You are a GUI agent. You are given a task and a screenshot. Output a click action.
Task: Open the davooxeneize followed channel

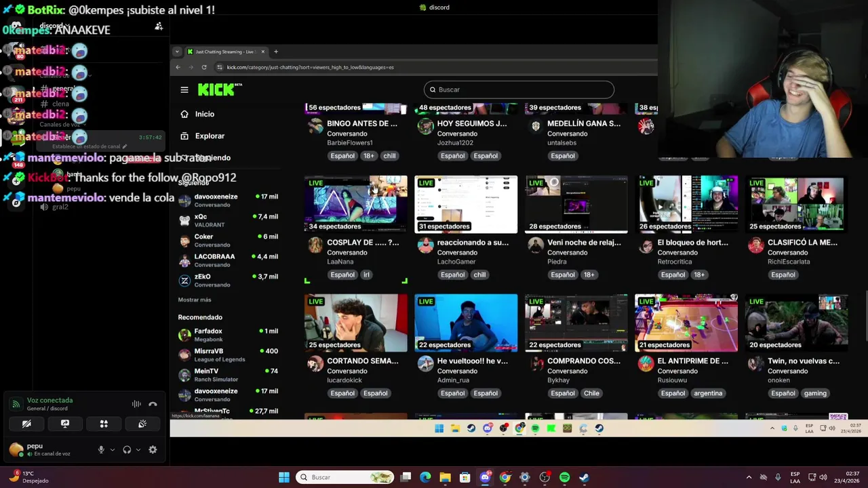point(228,201)
